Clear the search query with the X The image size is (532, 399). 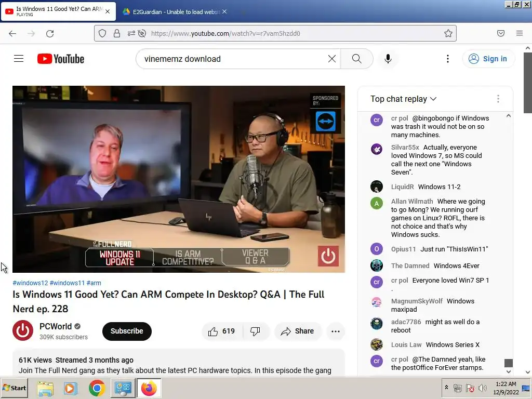pos(332,59)
